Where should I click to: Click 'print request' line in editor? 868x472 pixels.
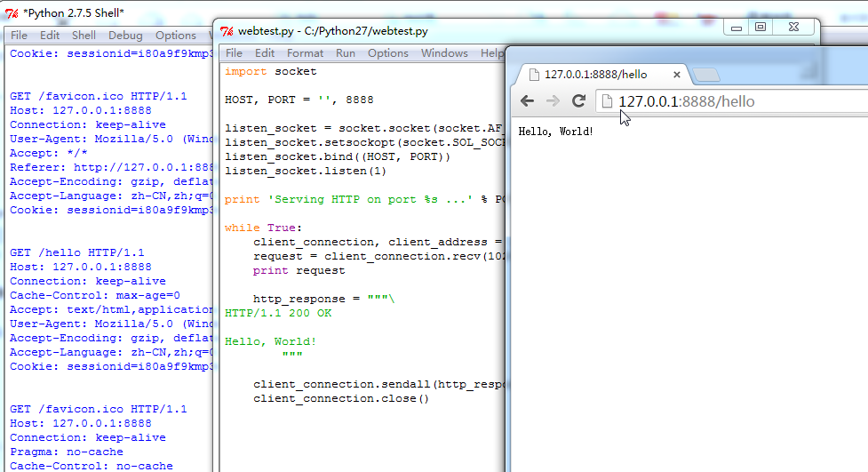[299, 270]
